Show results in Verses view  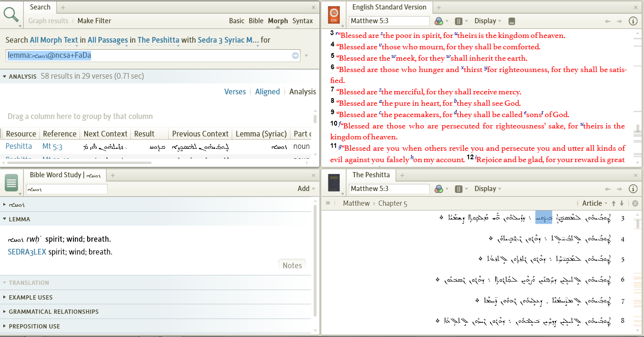235,92
